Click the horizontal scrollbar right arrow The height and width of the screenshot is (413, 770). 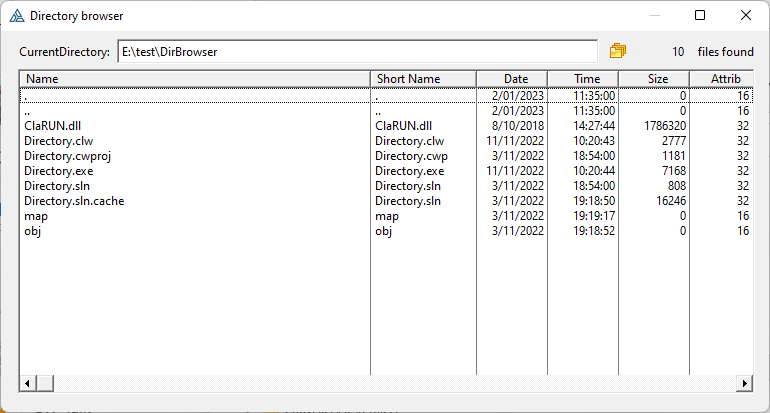click(744, 383)
